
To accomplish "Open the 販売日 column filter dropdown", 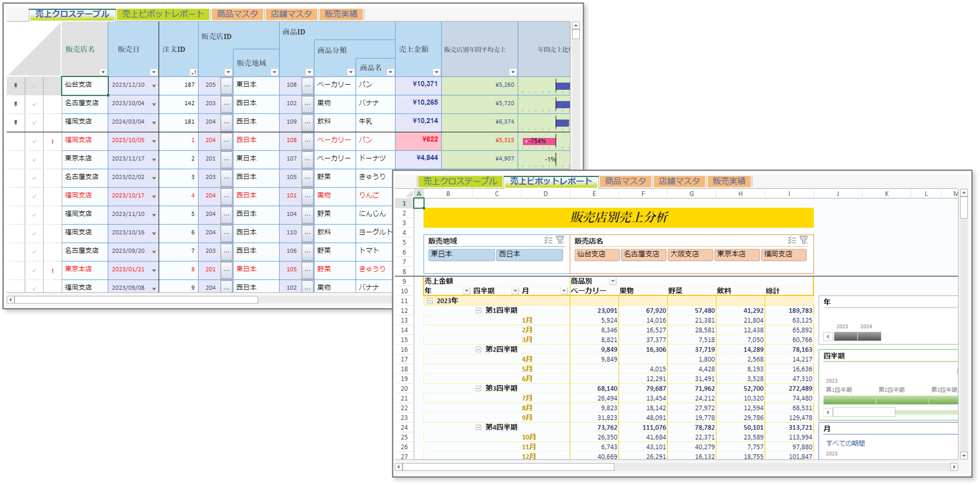I will point(154,72).
